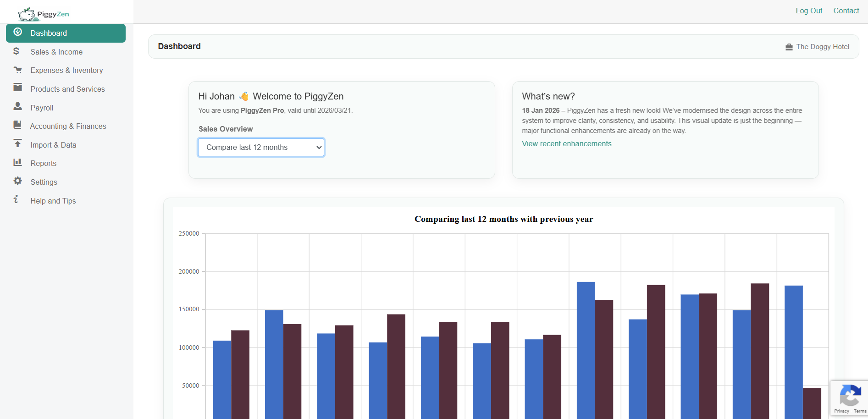
Task: Click the reCAPTCHA badge
Action: (850, 397)
